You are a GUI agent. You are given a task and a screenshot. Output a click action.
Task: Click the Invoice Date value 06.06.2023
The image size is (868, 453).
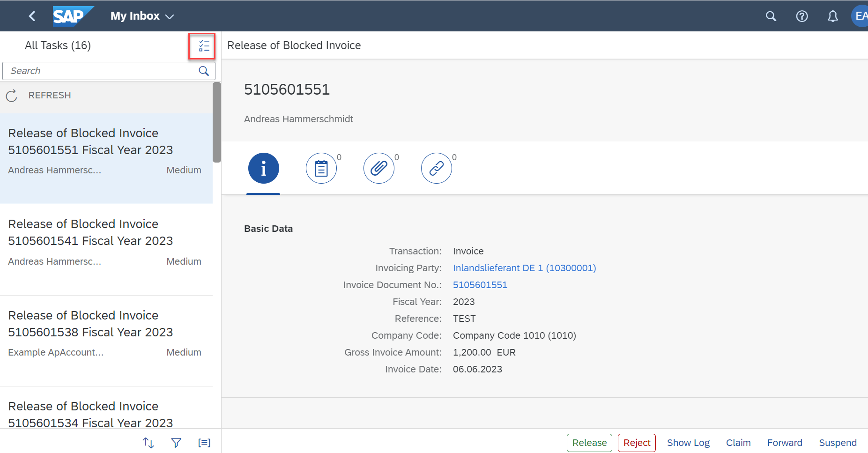(x=477, y=369)
